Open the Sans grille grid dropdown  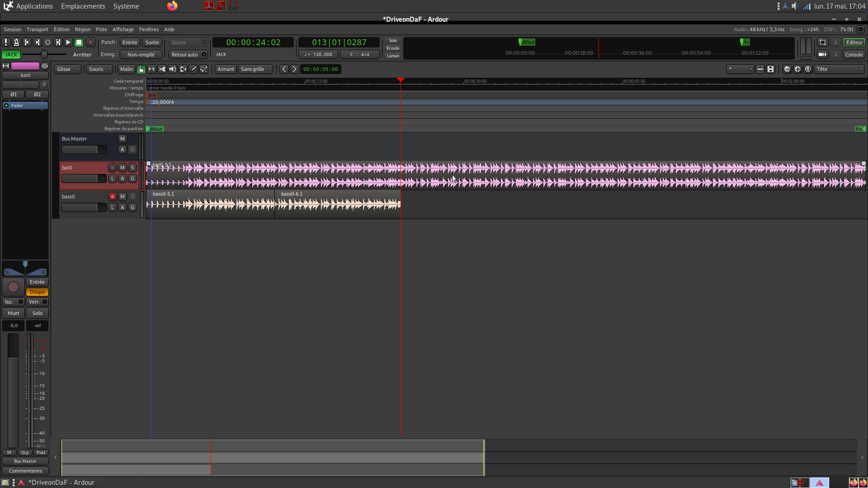(x=256, y=69)
